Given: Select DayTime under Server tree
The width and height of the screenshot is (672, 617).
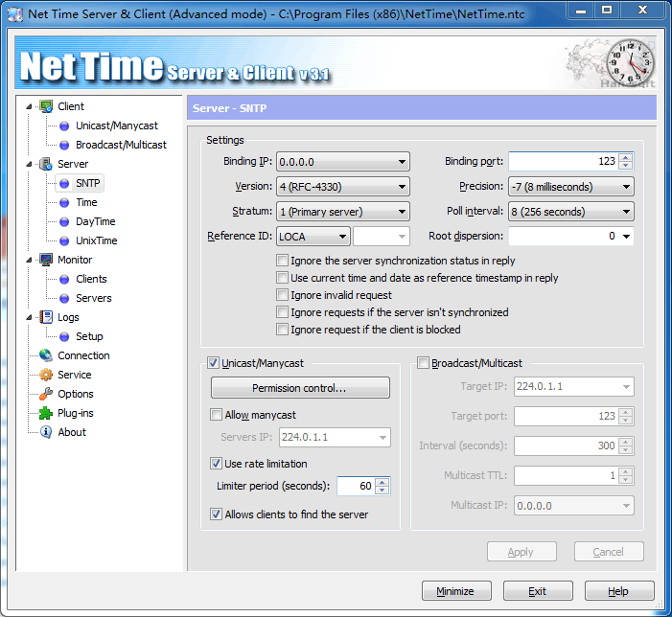Looking at the screenshot, I should (x=95, y=221).
